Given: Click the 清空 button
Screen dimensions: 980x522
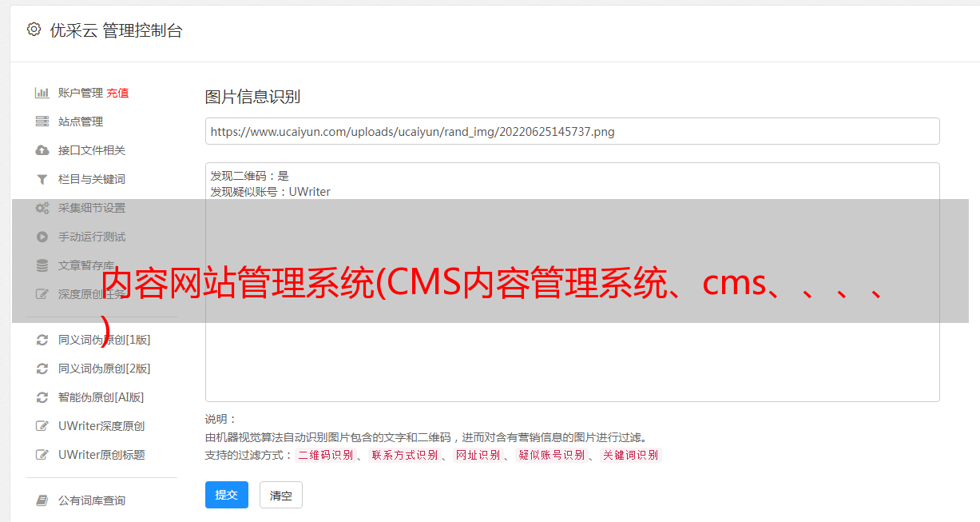Looking at the screenshot, I should pyautogui.click(x=281, y=495).
